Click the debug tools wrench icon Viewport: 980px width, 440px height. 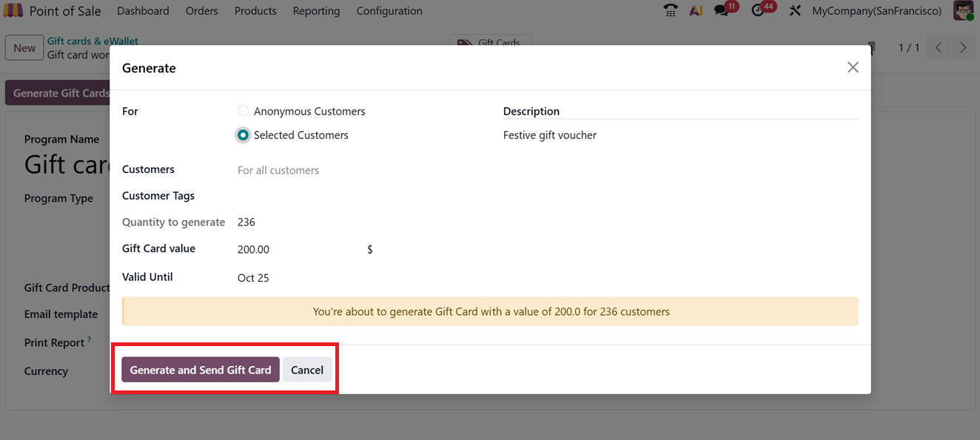click(795, 11)
